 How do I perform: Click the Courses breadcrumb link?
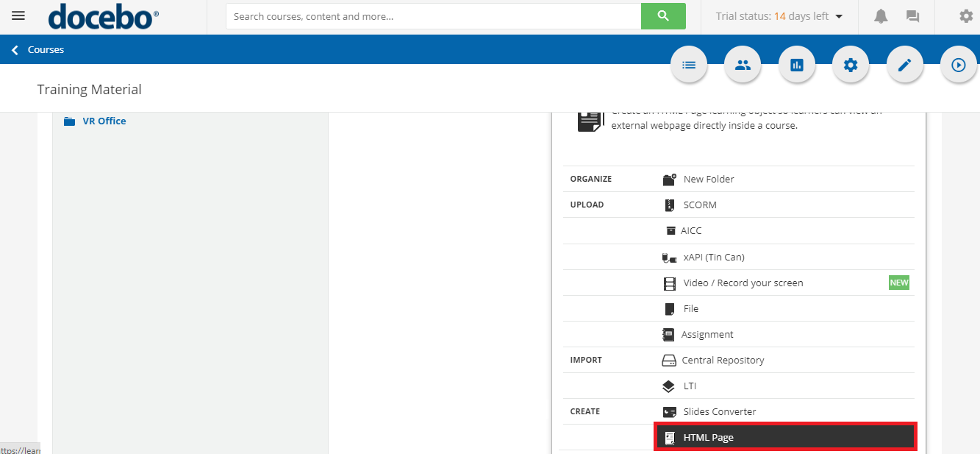[46, 50]
